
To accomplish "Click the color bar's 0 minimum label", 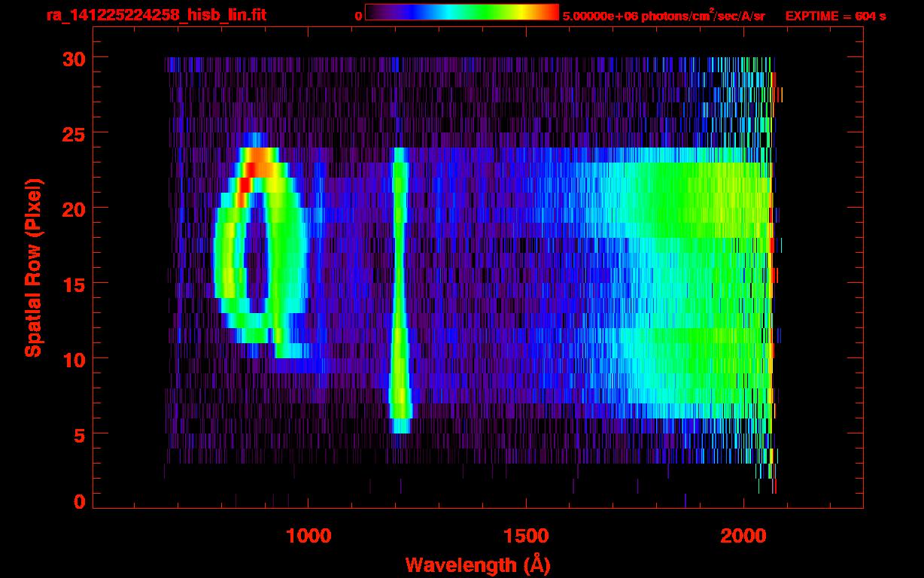I will (x=358, y=17).
